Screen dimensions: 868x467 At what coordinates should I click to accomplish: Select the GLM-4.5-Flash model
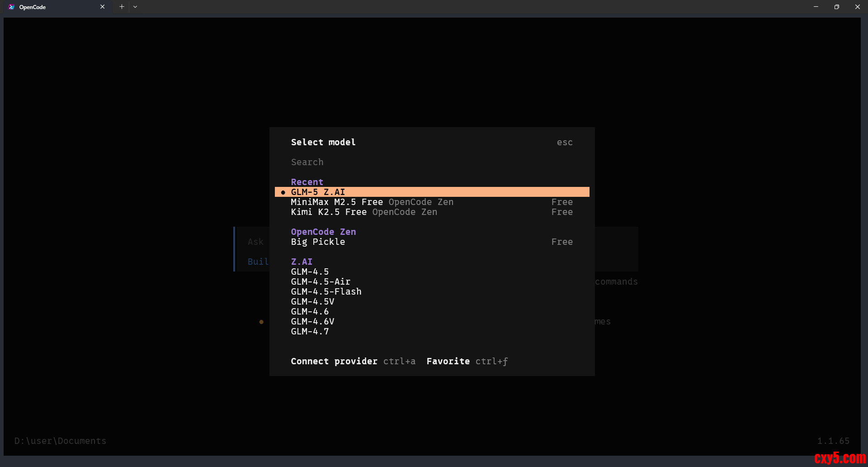click(326, 291)
